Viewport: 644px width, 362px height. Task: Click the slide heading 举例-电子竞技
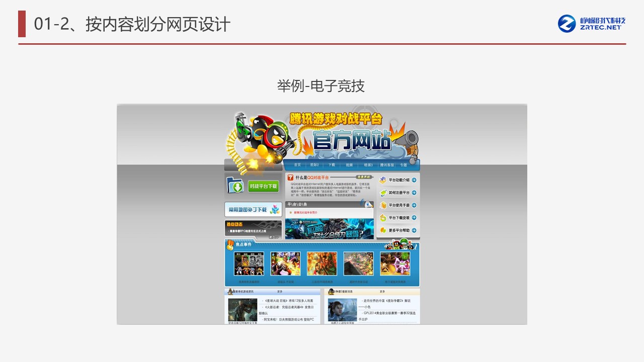pos(321,86)
